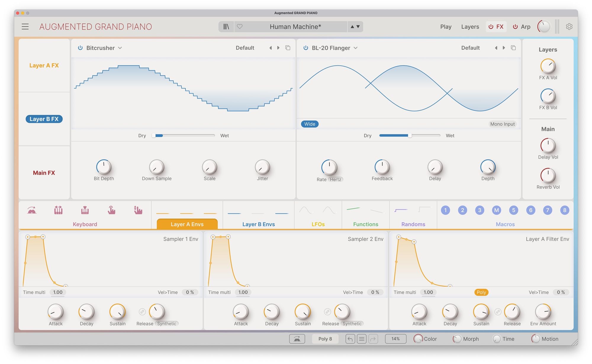This screenshot has height=364, width=592.
Task: Toggle the Bitcrusher power button
Action: click(x=80, y=48)
